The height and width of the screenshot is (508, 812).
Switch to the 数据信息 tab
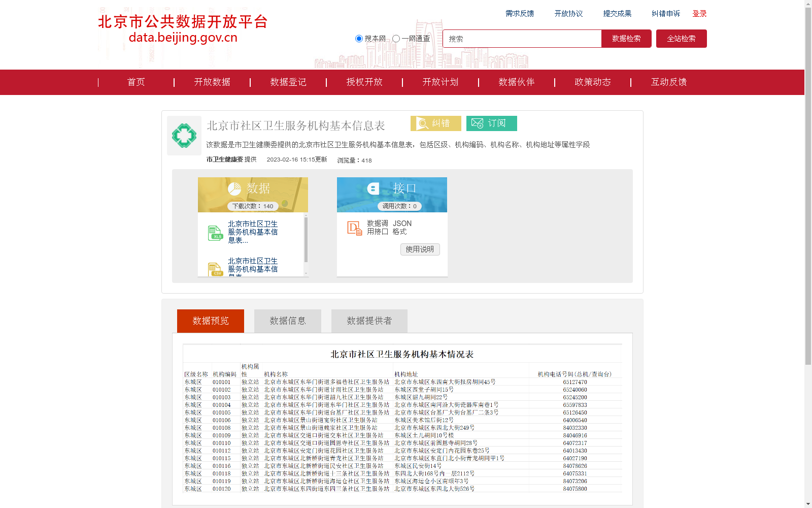pos(288,321)
